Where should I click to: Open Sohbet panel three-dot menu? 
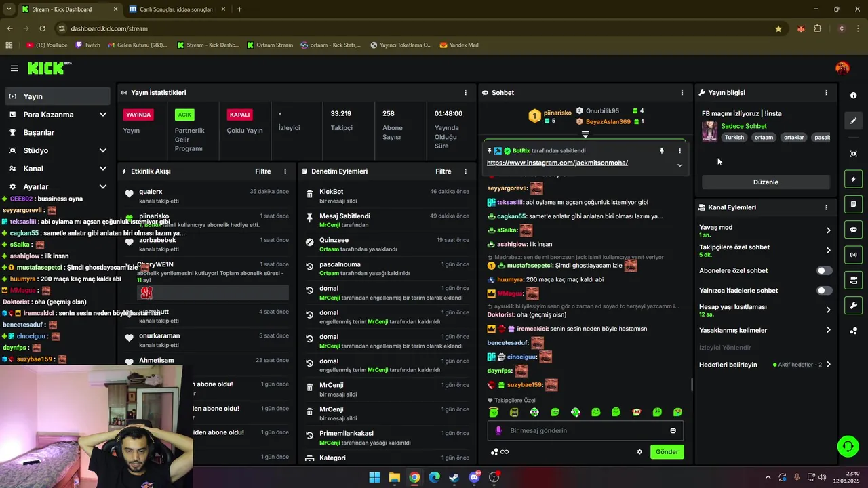682,93
